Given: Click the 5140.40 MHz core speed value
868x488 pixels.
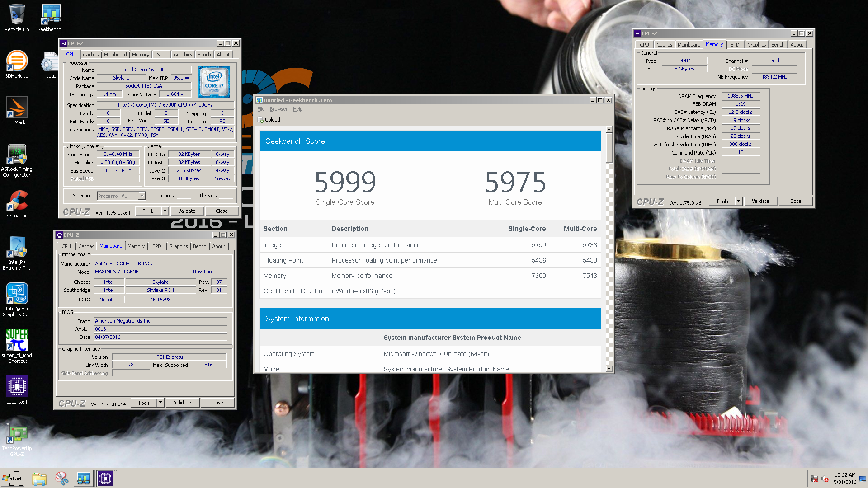Looking at the screenshot, I should (118, 154).
